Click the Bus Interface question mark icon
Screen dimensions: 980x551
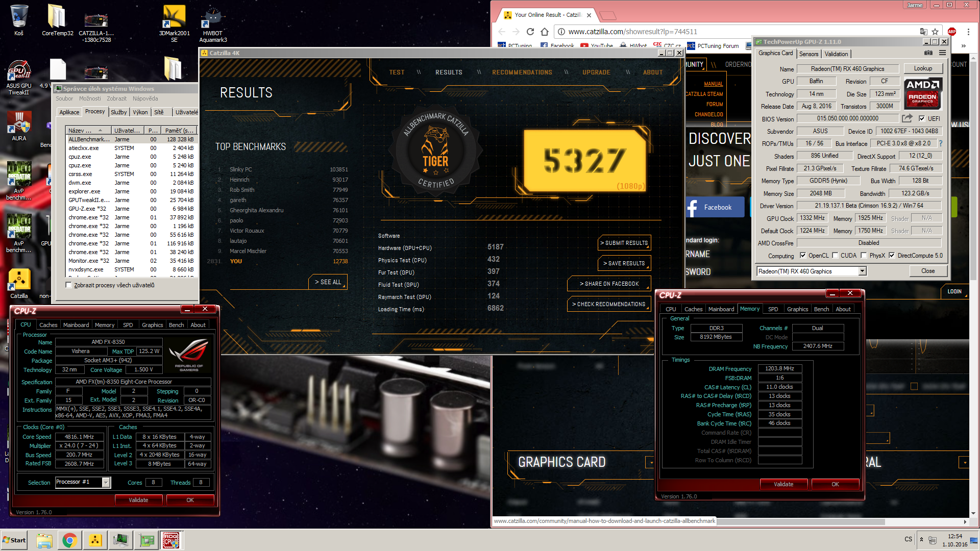[941, 143]
